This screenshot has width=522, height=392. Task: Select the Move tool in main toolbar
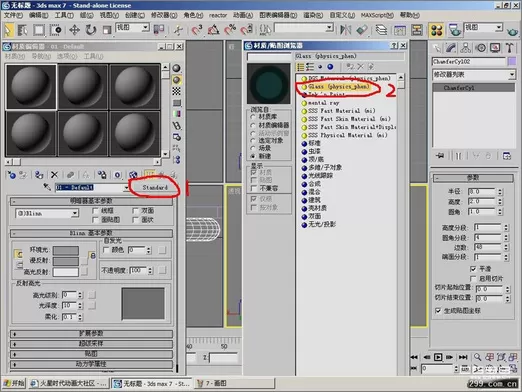click(74, 30)
